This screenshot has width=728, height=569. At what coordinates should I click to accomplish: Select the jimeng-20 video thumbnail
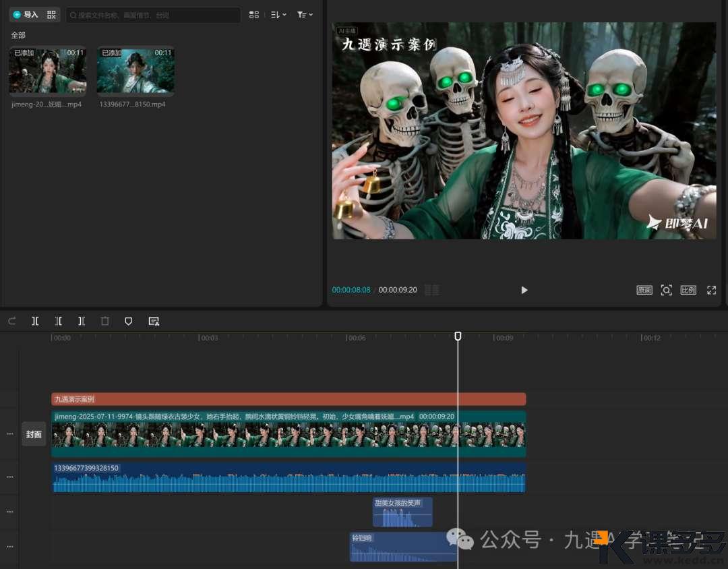point(48,71)
